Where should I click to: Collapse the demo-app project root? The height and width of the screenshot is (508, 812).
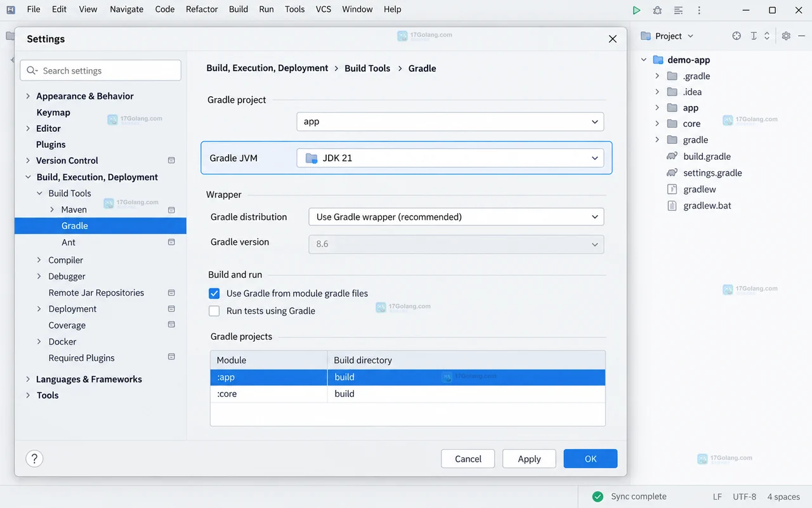tap(644, 60)
